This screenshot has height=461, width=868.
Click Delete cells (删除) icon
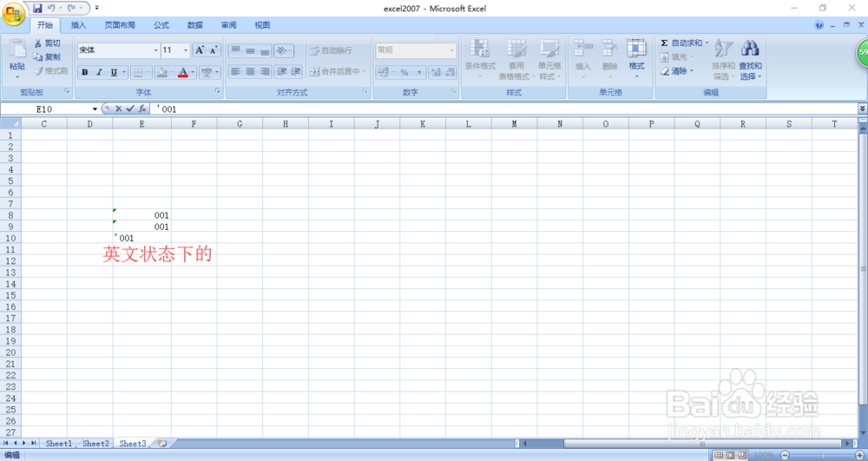point(609,49)
